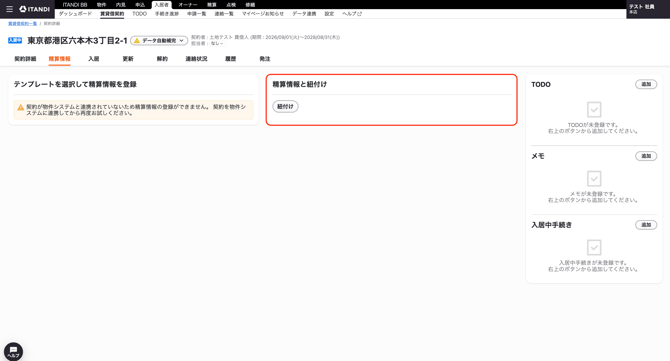Add a TODO with its 追加 button
Image resolution: width=670 pixels, height=361 pixels.
(646, 84)
